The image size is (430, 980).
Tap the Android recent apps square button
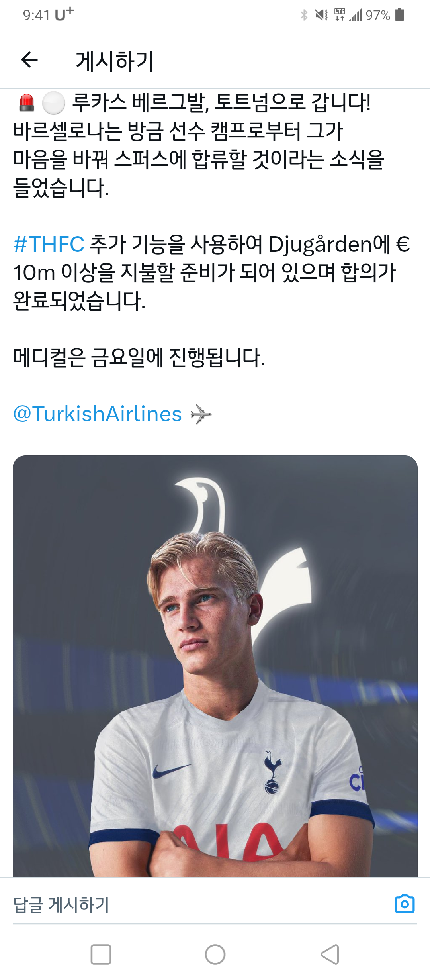pyautogui.click(x=101, y=955)
